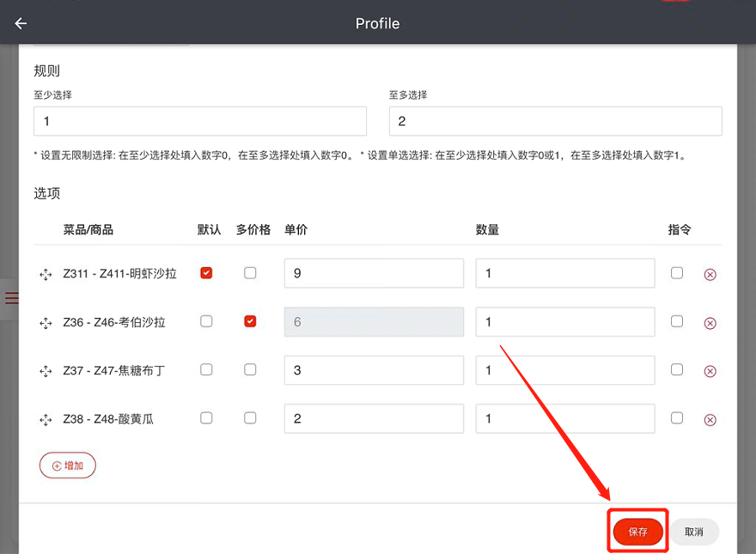Edit unit price 3 for Z37 焦糖布丁
This screenshot has height=554, width=756.
[375, 370]
